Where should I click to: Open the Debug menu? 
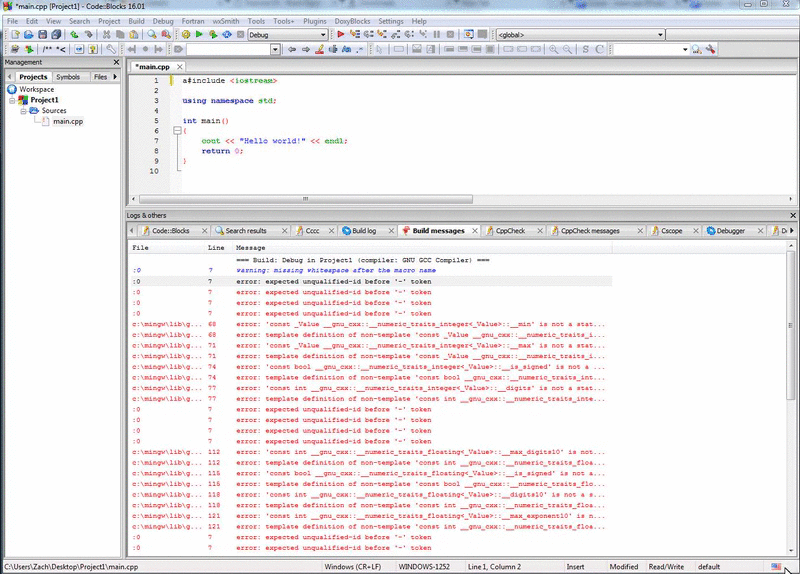pos(163,21)
